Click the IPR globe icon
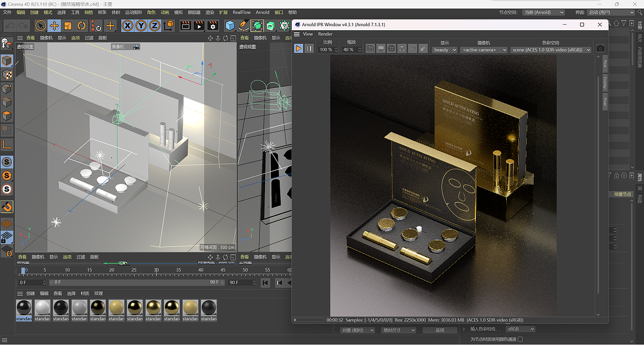This screenshot has height=345, width=644. pos(391,48)
